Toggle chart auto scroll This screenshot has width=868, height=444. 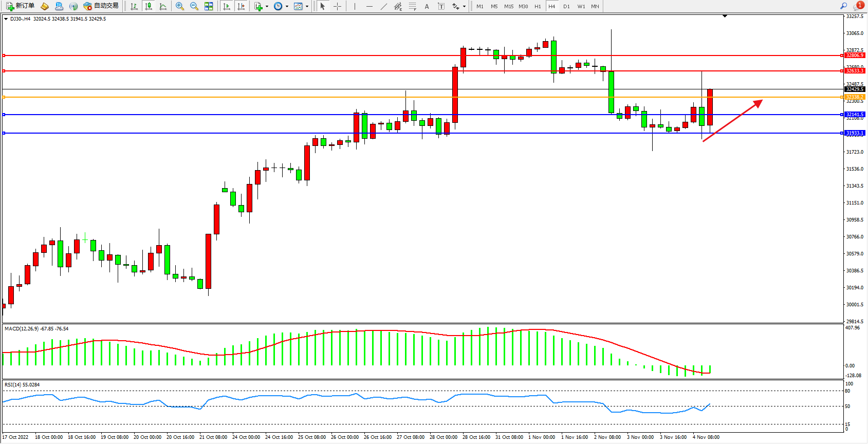pos(227,6)
